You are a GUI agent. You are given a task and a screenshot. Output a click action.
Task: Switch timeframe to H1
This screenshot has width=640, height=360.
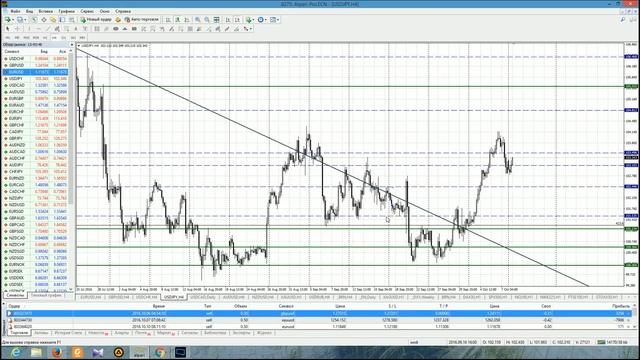[x=45, y=38]
